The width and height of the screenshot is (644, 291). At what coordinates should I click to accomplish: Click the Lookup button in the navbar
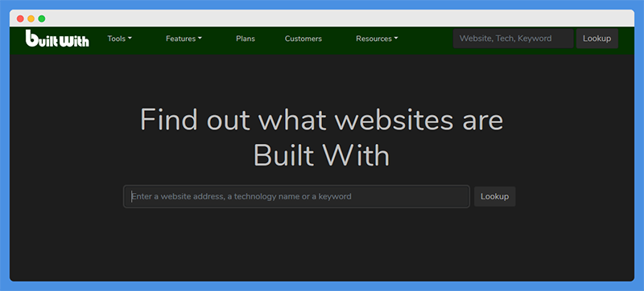(597, 39)
